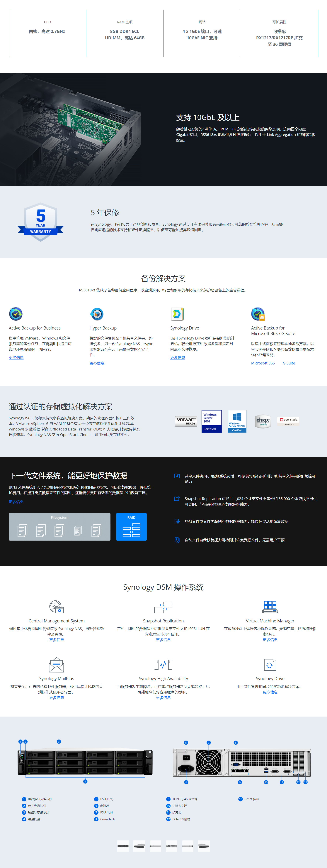Open the G Suite link

click(x=289, y=363)
